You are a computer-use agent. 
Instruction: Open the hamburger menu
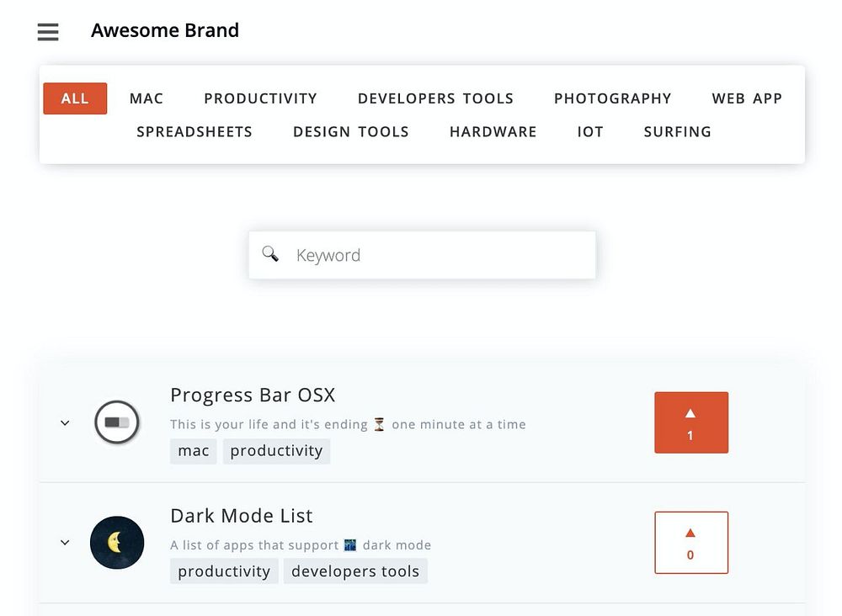pyautogui.click(x=48, y=32)
